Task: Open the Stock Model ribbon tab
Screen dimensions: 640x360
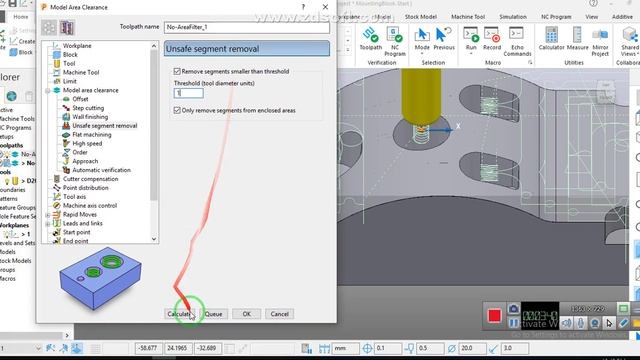Action: pyautogui.click(x=420, y=17)
